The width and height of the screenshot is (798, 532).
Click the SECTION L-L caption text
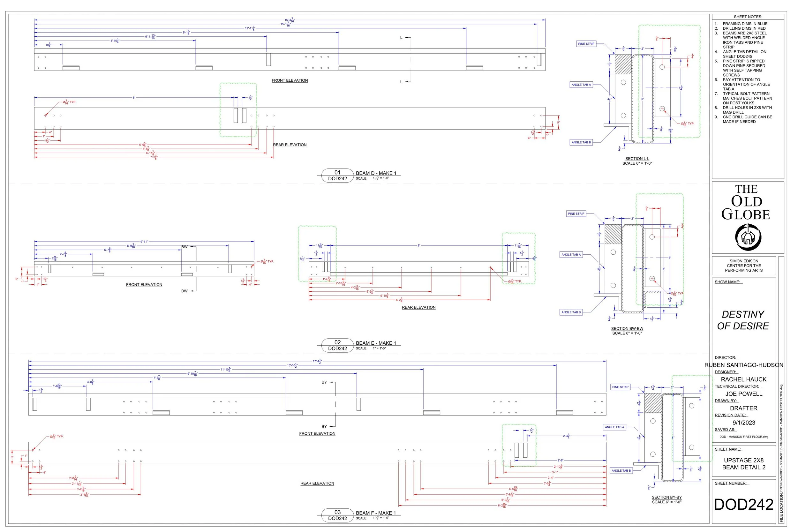pos(637,158)
